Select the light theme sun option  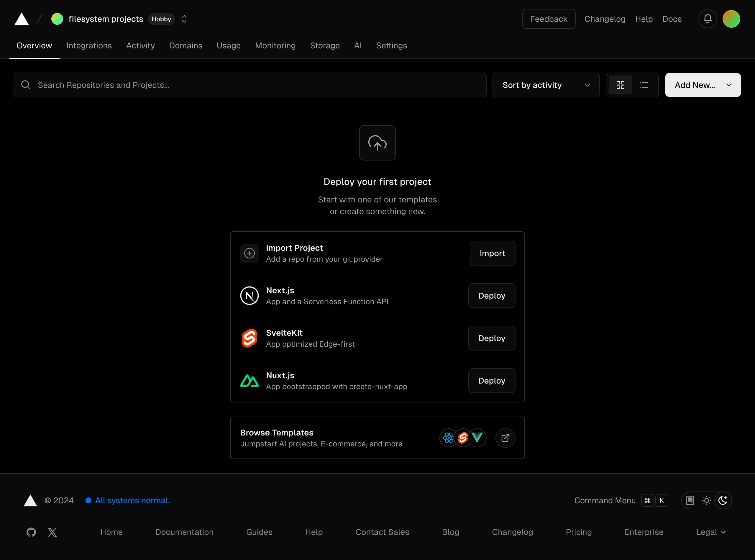707,501
